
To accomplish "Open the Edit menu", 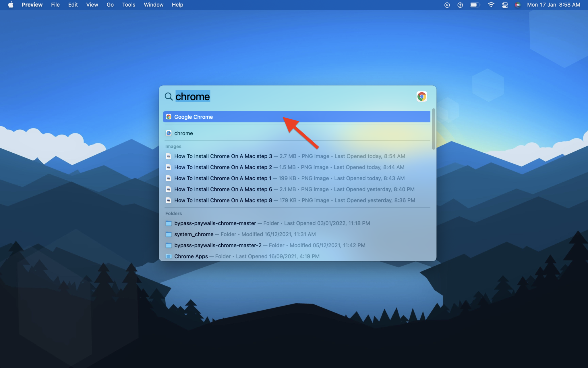I will (73, 5).
